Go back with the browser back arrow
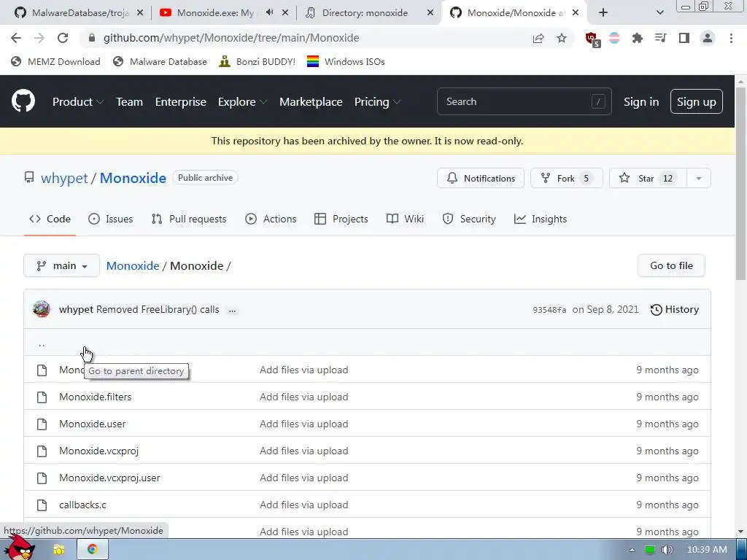Viewport: 747px width, 560px height. coord(16,38)
